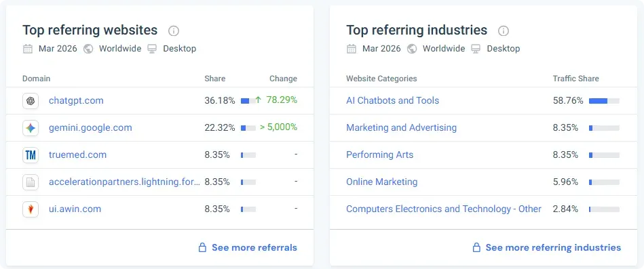Select the Marketing and Advertising category
The image size is (644, 269).
pos(401,127)
